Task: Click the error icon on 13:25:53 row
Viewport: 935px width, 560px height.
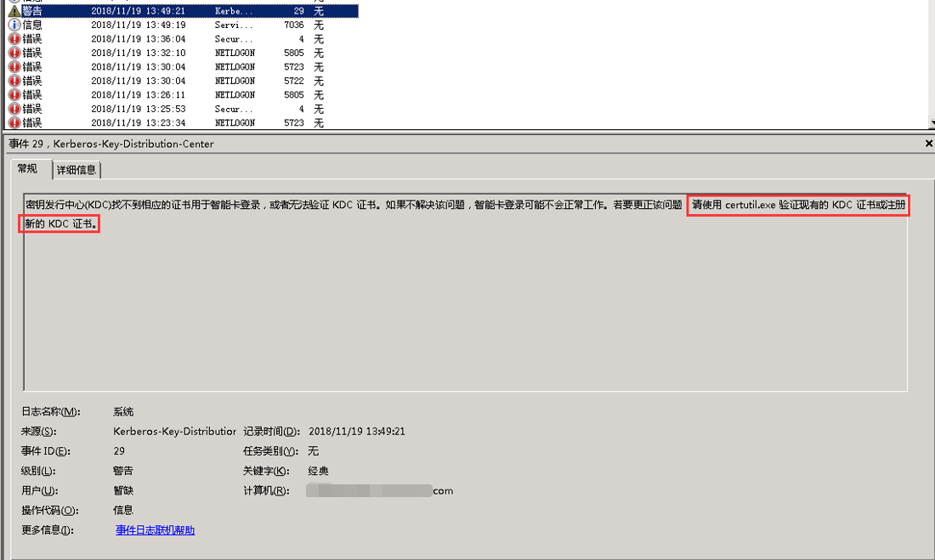Action: coord(14,109)
